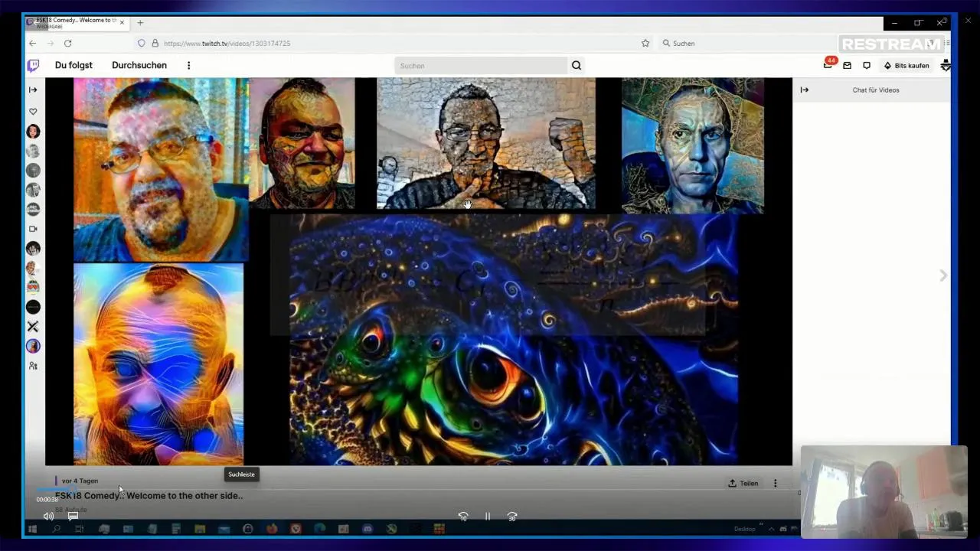Pause the video playback
The height and width of the screenshot is (551, 980).
[x=488, y=517]
